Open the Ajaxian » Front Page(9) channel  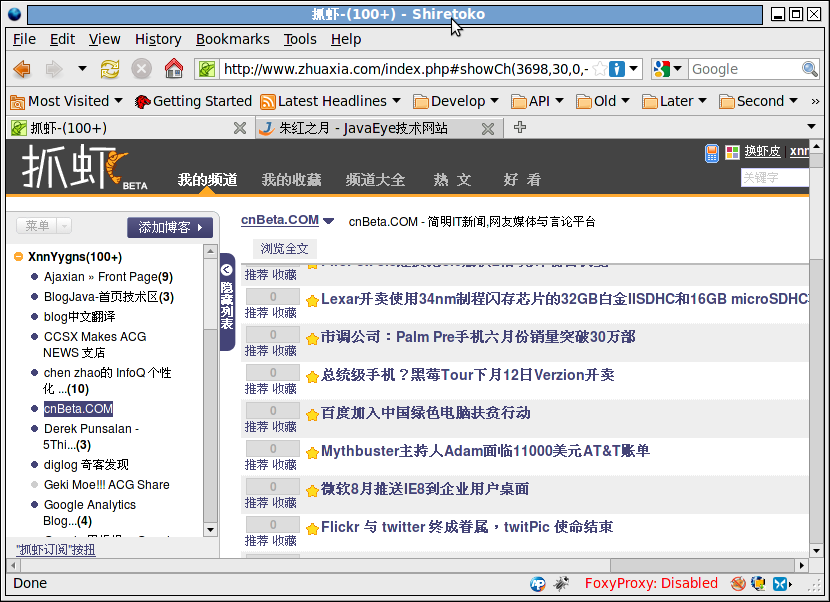(x=109, y=277)
